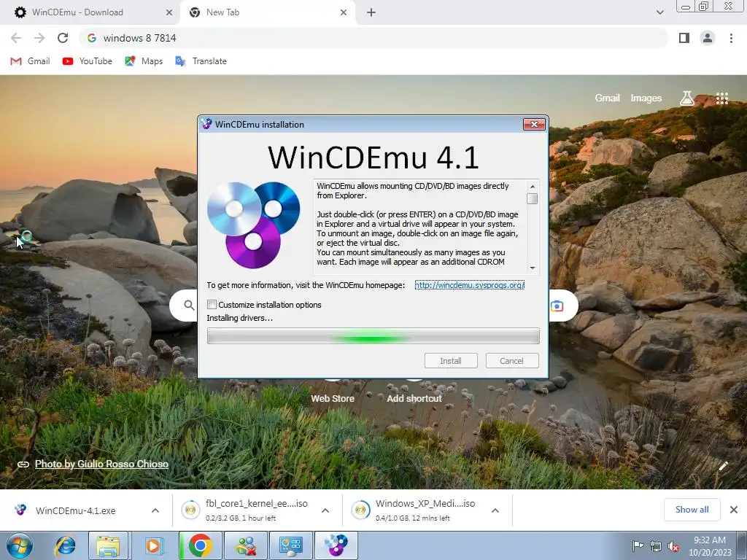The height and width of the screenshot is (560, 747).
Task: Open the YouTube bookmark
Action: 88,61
